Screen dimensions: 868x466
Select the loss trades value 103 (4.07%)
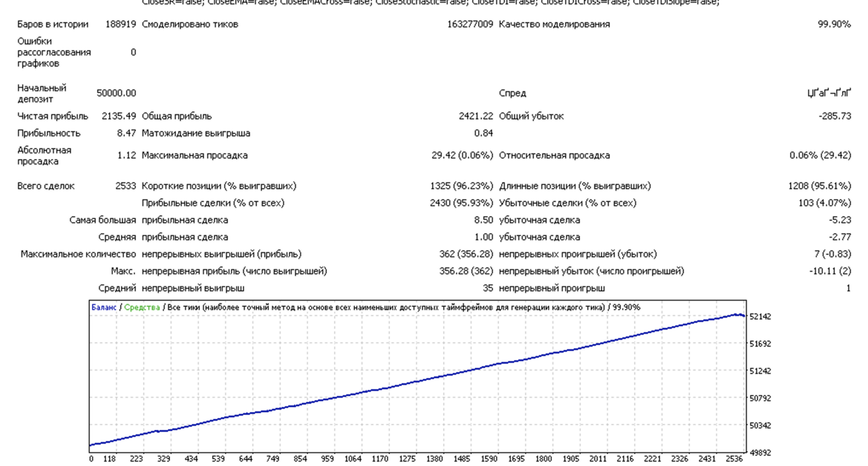[x=825, y=203]
